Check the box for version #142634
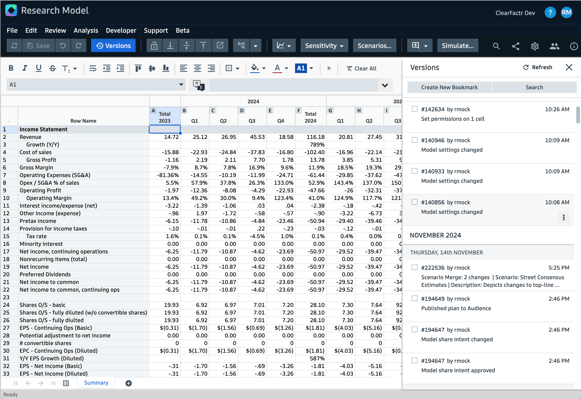Image resolution: width=581 pixels, height=399 pixels. click(x=415, y=109)
